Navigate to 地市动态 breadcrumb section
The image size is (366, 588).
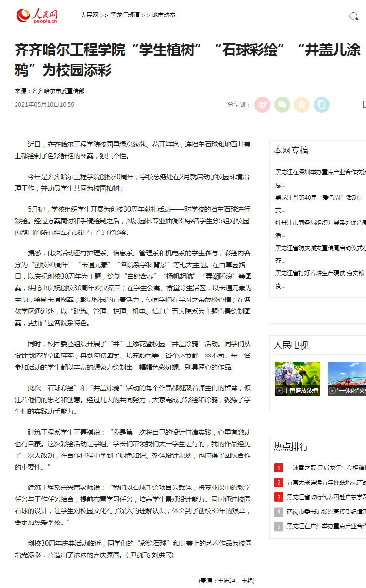(164, 15)
